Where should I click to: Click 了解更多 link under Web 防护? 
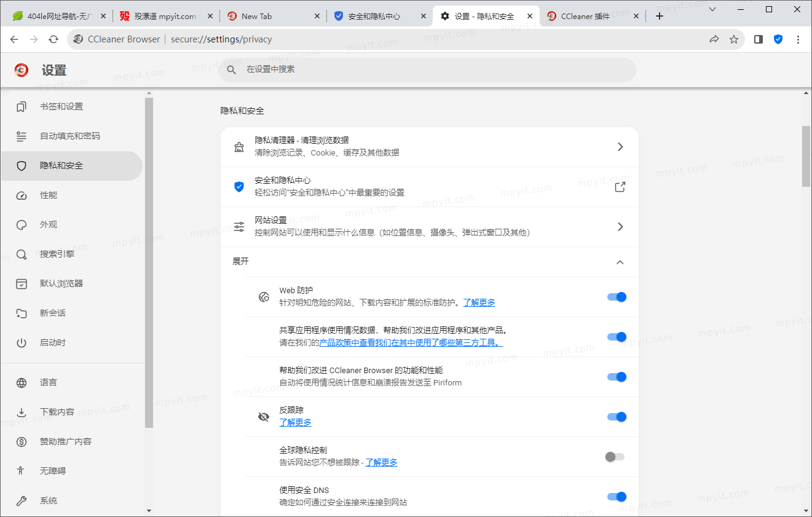click(479, 302)
